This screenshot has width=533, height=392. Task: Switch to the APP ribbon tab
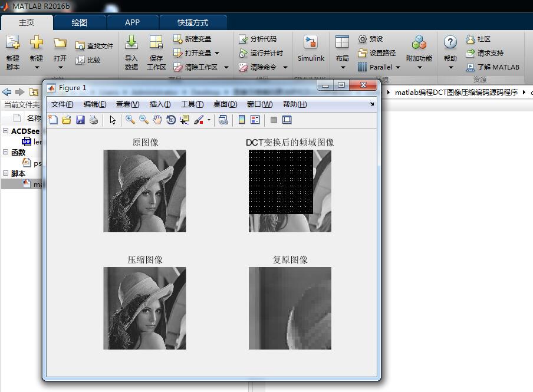point(132,22)
